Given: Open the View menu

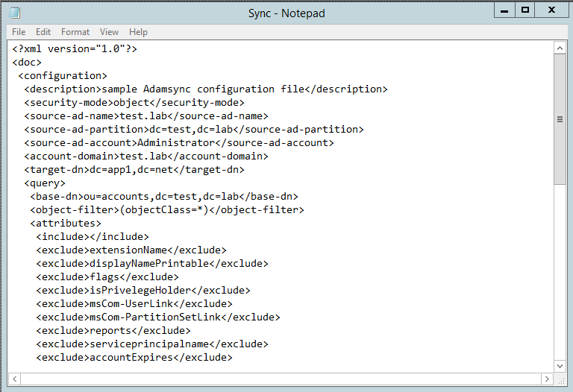Looking at the screenshot, I should click(109, 32).
